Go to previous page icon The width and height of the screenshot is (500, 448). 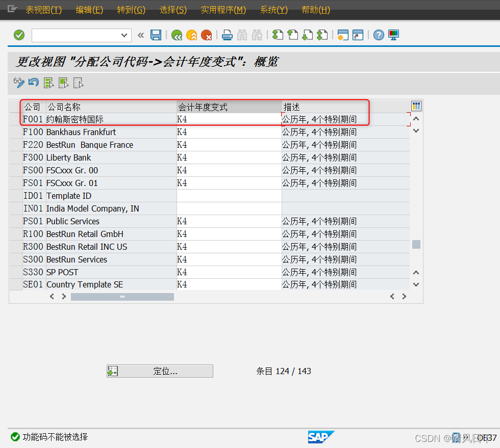(x=293, y=35)
